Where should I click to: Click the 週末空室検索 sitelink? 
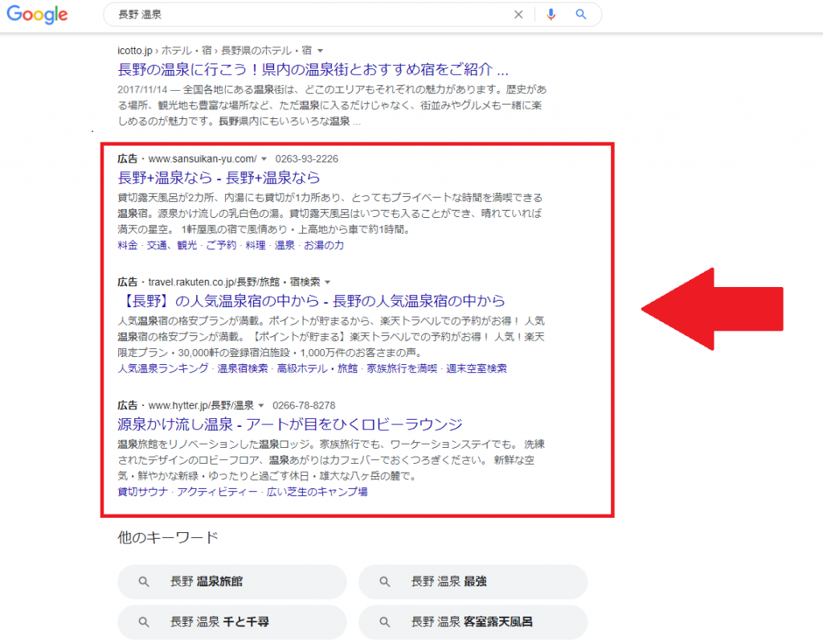click(477, 368)
